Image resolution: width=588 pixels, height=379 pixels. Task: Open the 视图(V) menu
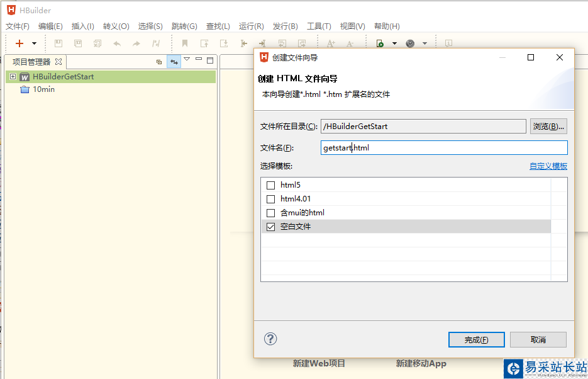352,26
